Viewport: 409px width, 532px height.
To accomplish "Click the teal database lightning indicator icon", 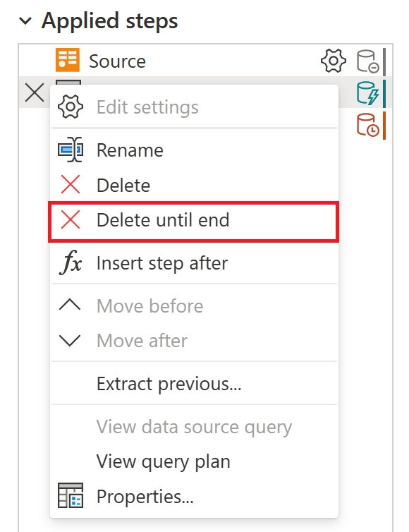I will pyautogui.click(x=368, y=93).
